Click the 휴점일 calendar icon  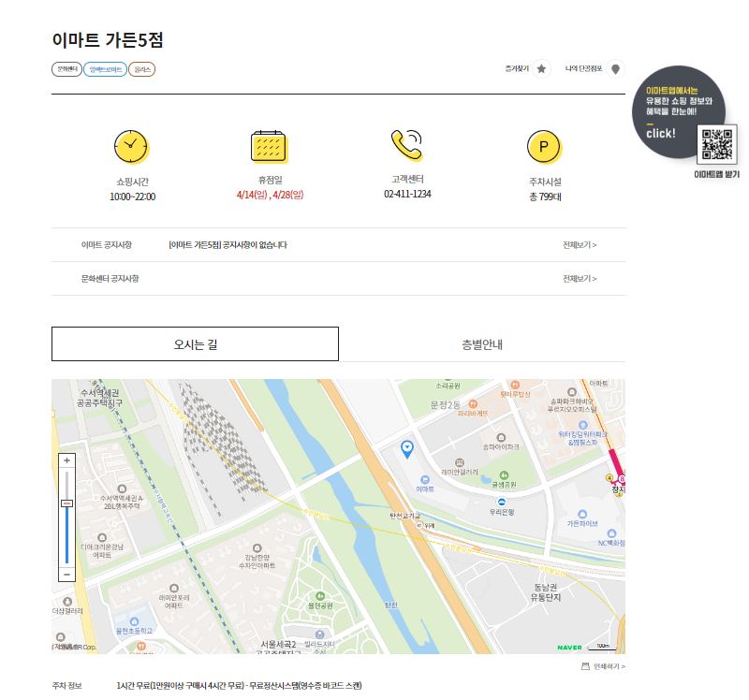pyautogui.click(x=269, y=146)
